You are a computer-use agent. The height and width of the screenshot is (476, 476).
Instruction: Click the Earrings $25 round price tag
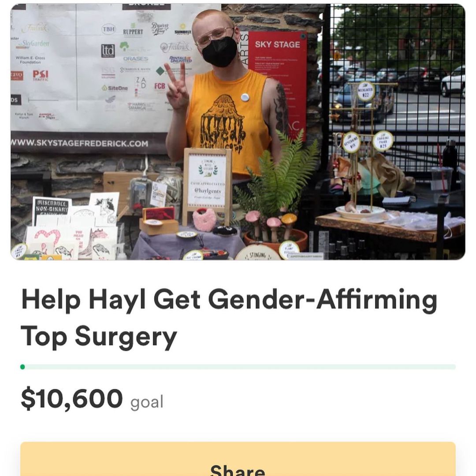tap(383, 141)
